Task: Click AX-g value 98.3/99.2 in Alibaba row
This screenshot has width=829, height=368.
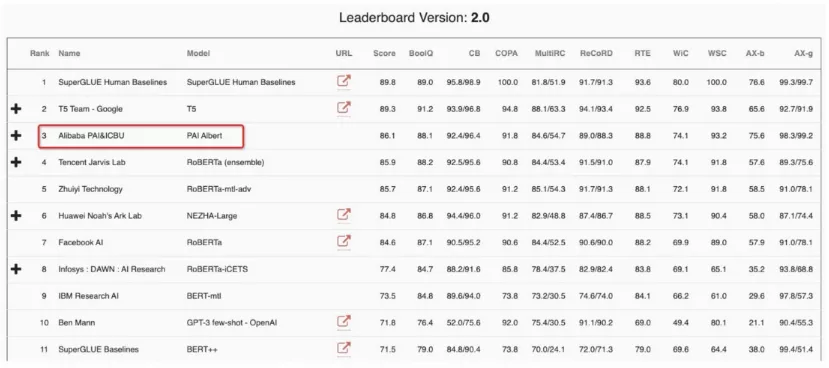Action: tap(796, 136)
